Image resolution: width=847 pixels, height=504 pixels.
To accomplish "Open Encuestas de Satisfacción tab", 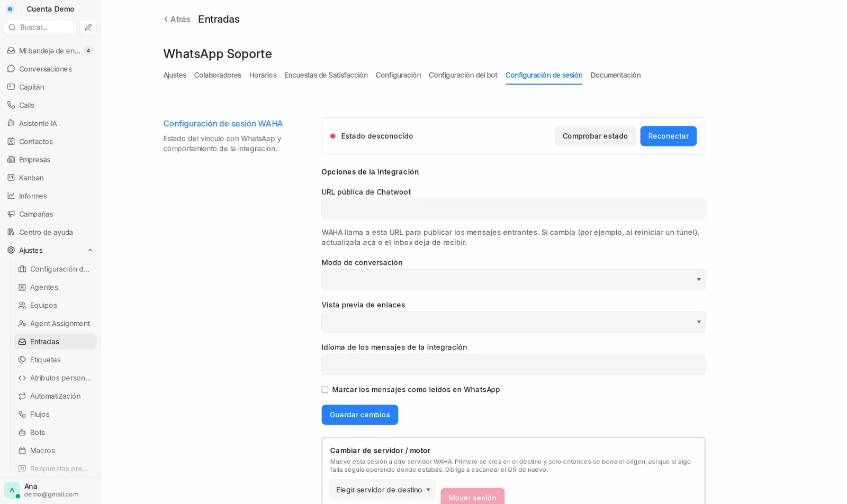I will click(x=326, y=75).
